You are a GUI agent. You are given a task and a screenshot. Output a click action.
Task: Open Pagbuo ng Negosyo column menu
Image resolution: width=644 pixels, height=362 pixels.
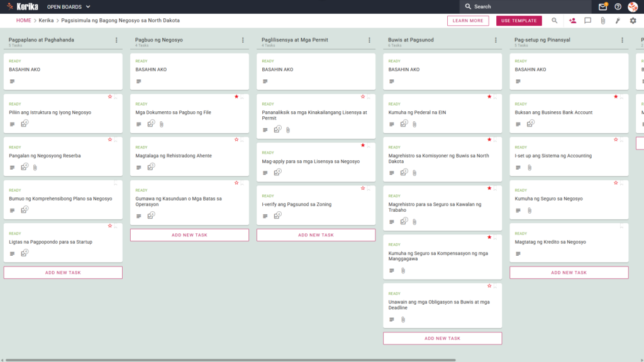click(x=243, y=40)
